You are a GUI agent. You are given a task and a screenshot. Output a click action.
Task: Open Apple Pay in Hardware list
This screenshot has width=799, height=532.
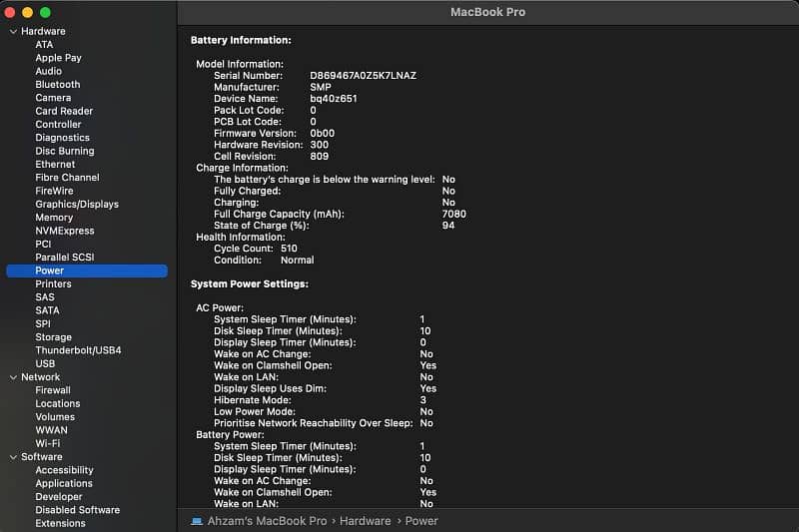pos(58,58)
